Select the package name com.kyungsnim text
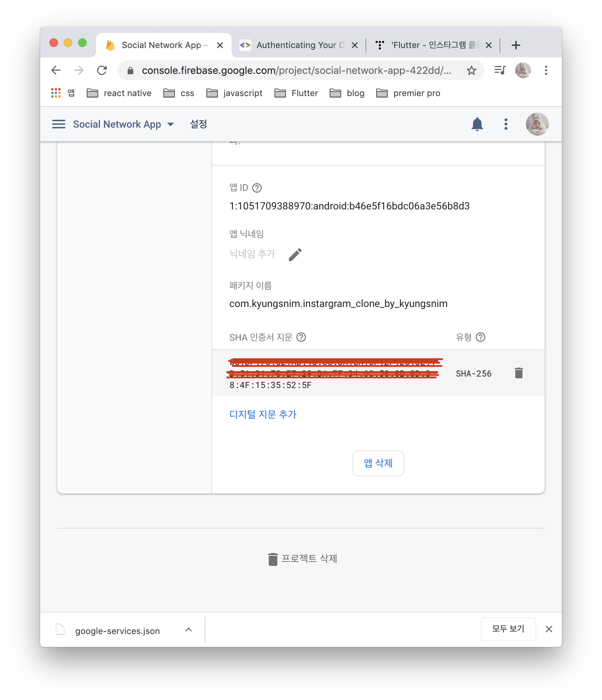This screenshot has width=602, height=700. (x=338, y=303)
